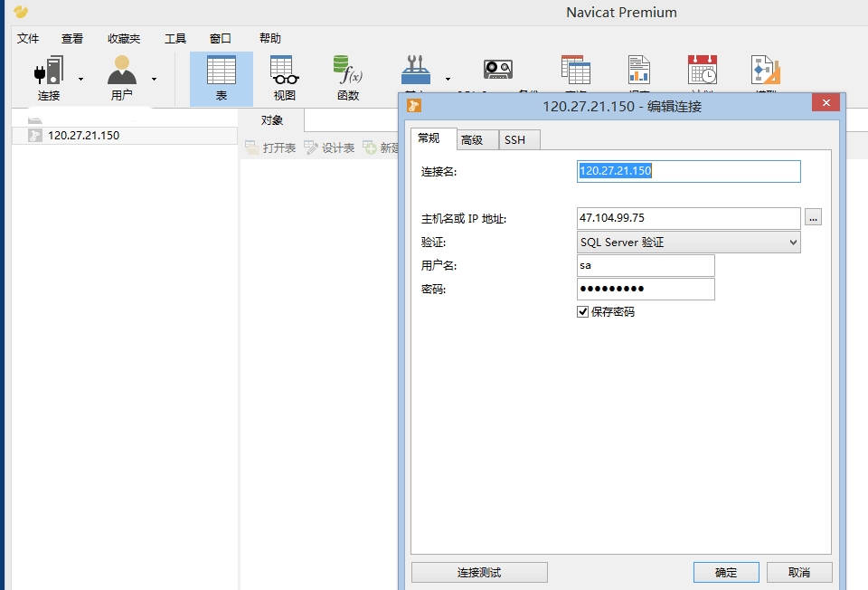This screenshot has height=590, width=868.
Task: Toggle the 保存密码 checkbox
Action: pyautogui.click(x=583, y=312)
